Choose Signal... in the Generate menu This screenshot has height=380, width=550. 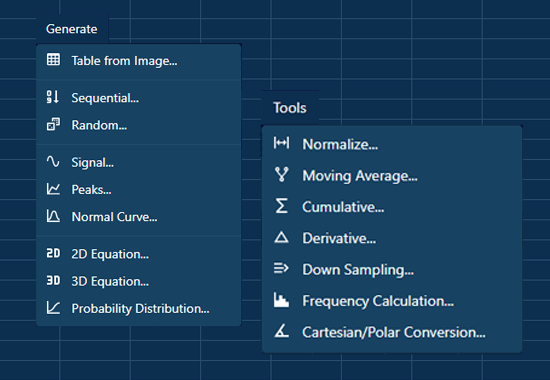[139, 162]
